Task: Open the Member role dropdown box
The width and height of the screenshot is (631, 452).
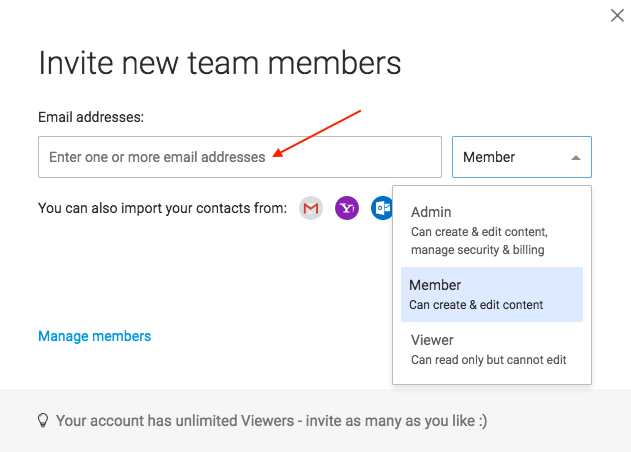Action: (x=522, y=157)
